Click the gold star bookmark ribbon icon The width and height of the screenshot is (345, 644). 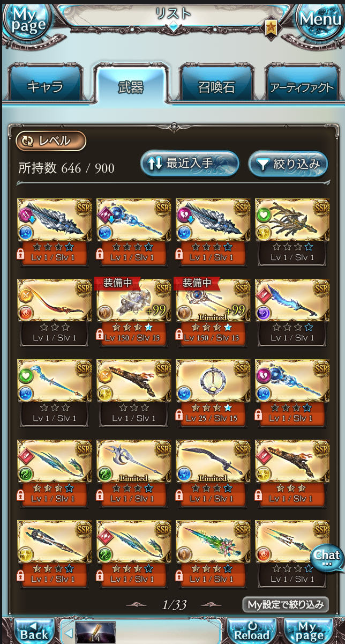[271, 27]
